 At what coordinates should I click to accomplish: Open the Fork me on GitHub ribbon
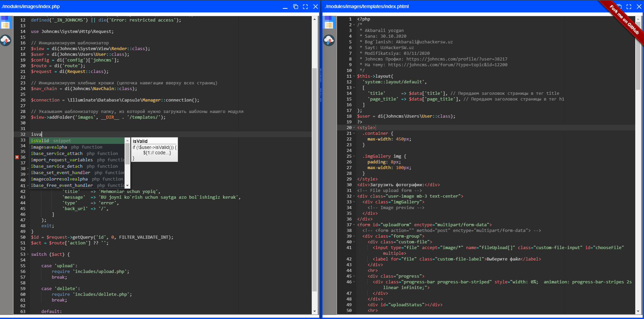625,20
